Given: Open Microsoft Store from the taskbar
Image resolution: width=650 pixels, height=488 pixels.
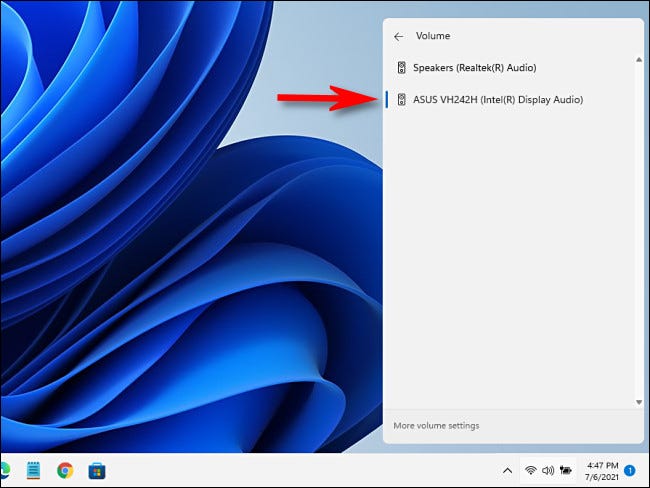Looking at the screenshot, I should 98,469.
